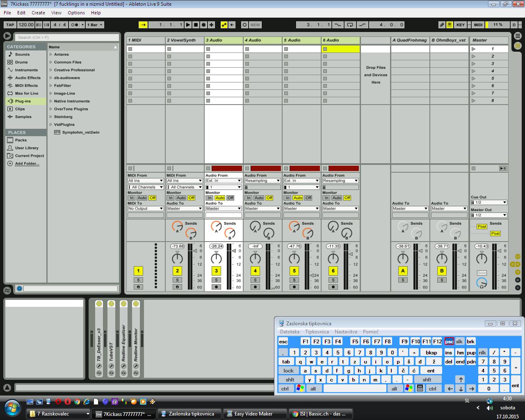Click the NEW scene capture button
This screenshot has width=525, height=420.
click(255, 25)
